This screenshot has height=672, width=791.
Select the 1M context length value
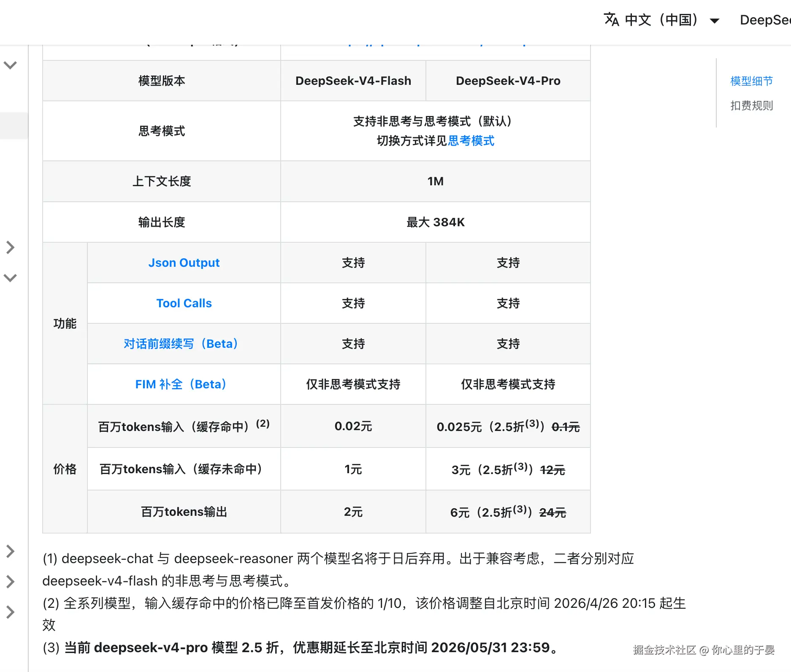pos(436,181)
